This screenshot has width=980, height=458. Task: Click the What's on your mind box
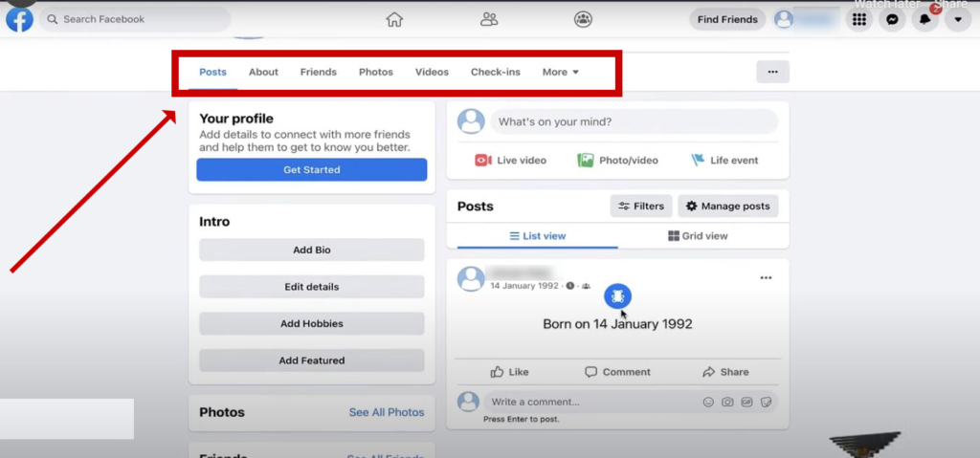[x=634, y=121]
